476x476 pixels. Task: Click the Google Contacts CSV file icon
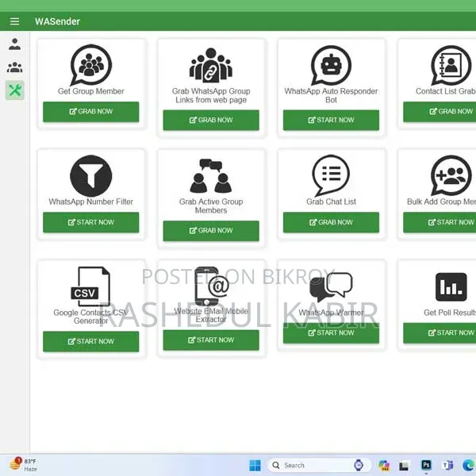90,286
